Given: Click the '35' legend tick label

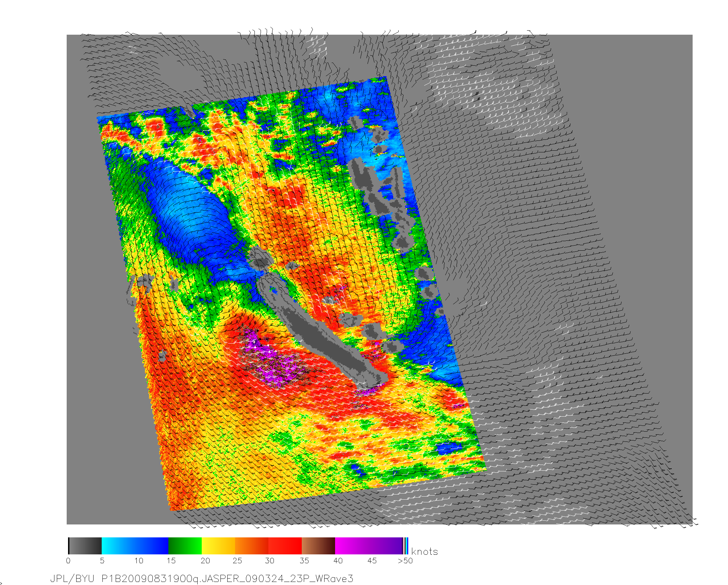Looking at the screenshot, I should point(304,561).
